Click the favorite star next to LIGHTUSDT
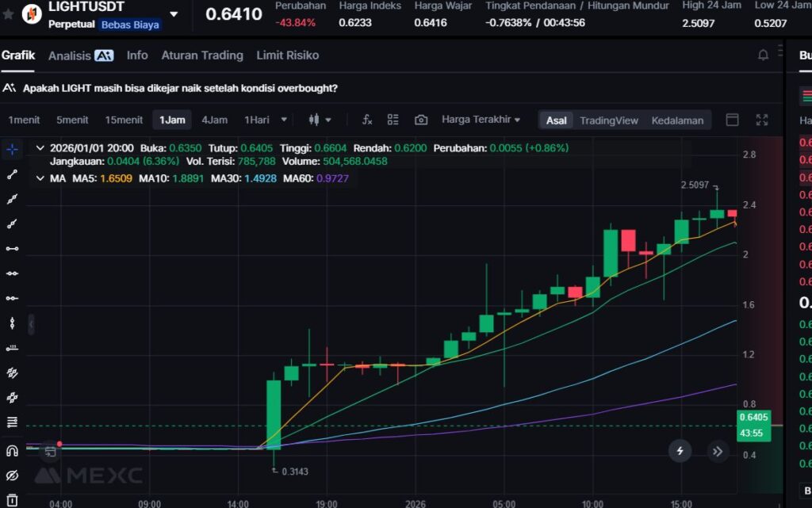This screenshot has height=508, width=812. (9, 13)
